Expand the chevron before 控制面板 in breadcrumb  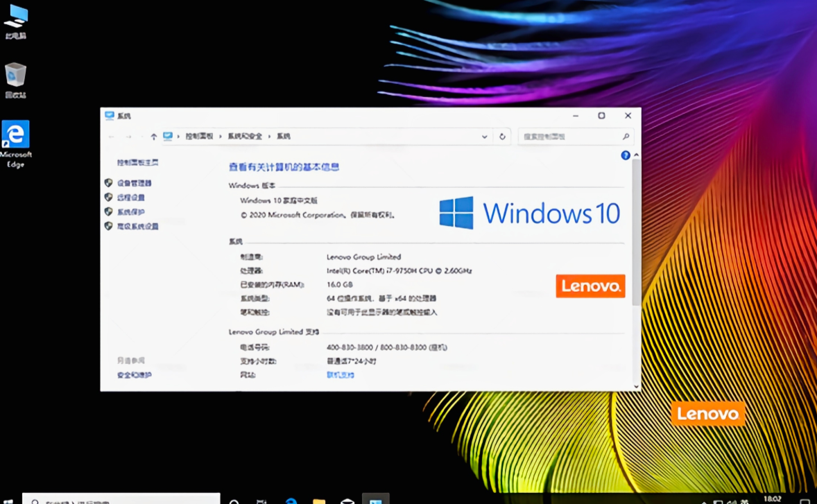[178, 137]
